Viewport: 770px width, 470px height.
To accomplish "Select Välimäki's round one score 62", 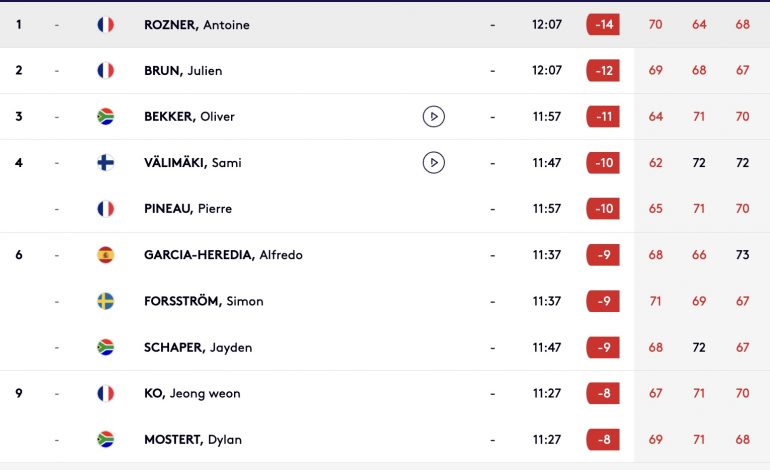I will (x=656, y=163).
